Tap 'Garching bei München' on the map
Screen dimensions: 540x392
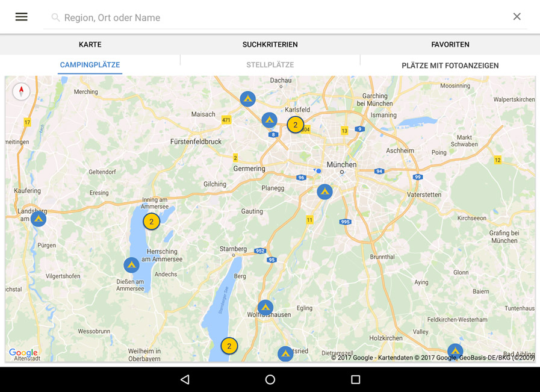point(374,99)
